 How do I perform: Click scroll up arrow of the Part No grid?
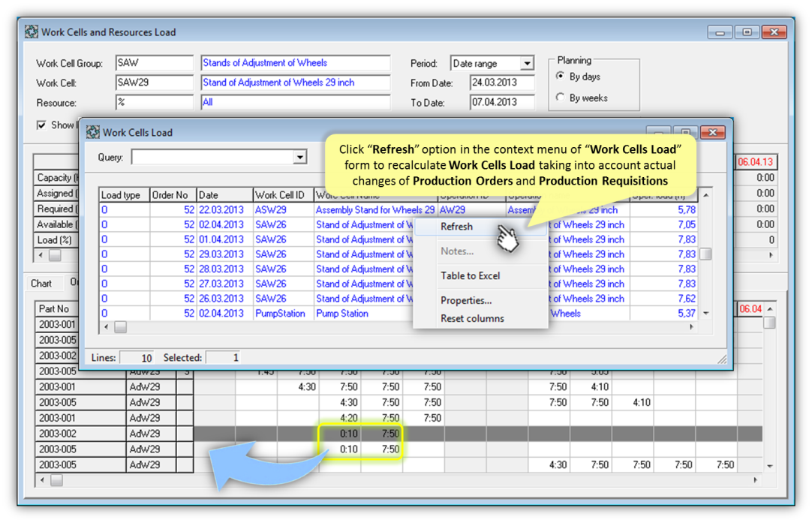(770, 308)
